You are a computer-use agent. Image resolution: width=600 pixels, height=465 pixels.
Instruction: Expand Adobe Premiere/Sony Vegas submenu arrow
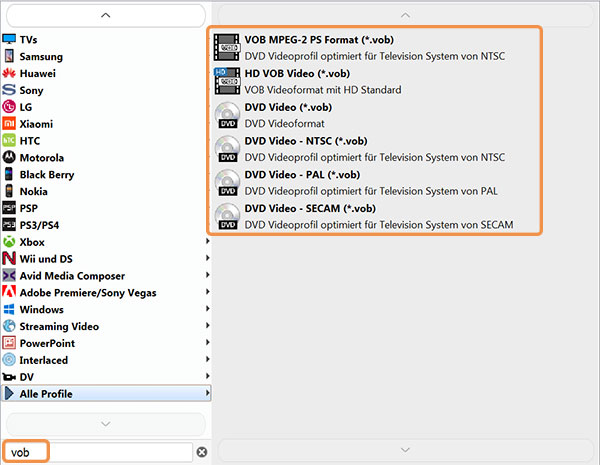207,292
